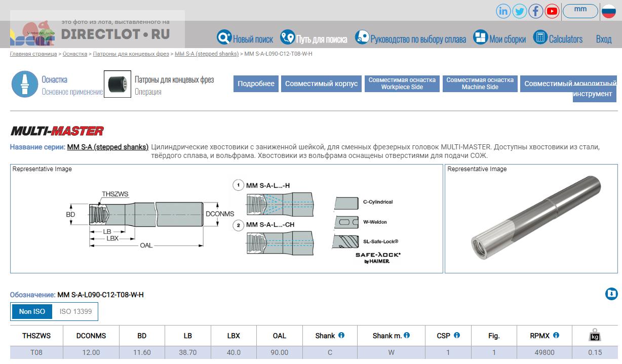Click the BD column header
Image resolution: width=622 pixels, height=364 pixels.
point(142,336)
